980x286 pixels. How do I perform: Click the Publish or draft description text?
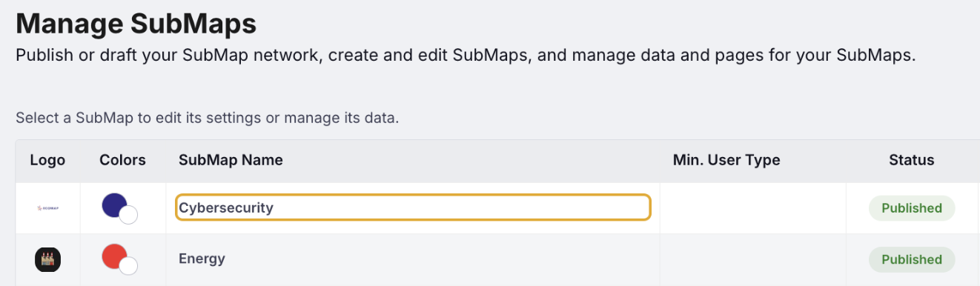tap(466, 56)
